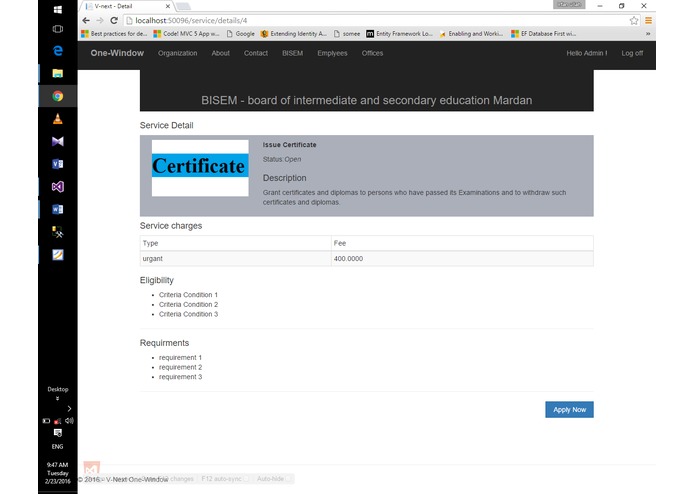Viewport: 695px width, 494px height.
Task: Expand the Desktop toolbar chevron
Action: point(58,398)
